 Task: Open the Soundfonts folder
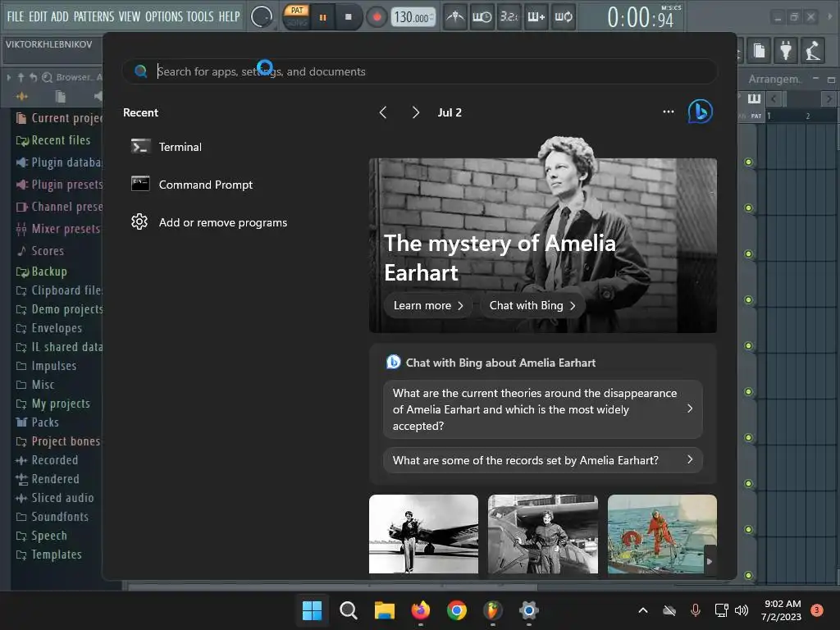click(52, 517)
